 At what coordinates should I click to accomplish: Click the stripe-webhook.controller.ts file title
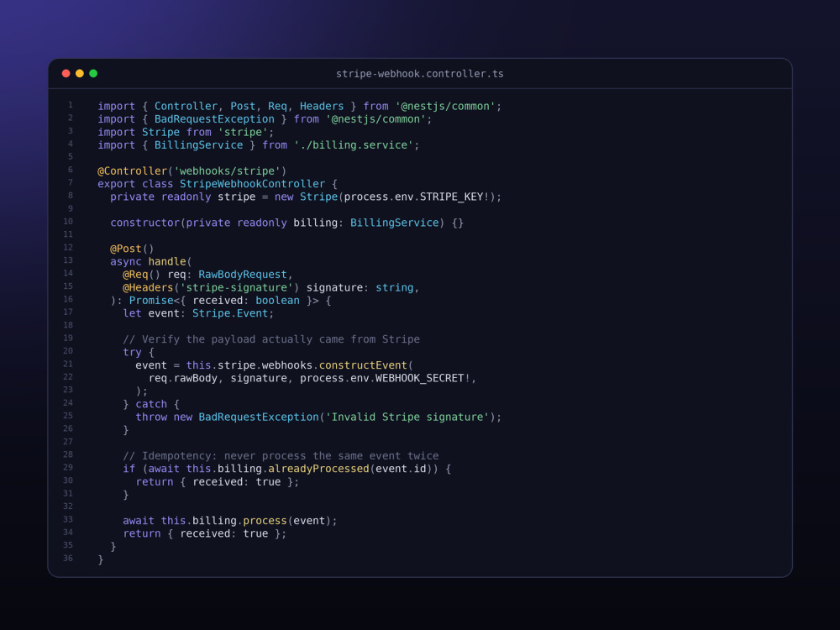tap(419, 74)
